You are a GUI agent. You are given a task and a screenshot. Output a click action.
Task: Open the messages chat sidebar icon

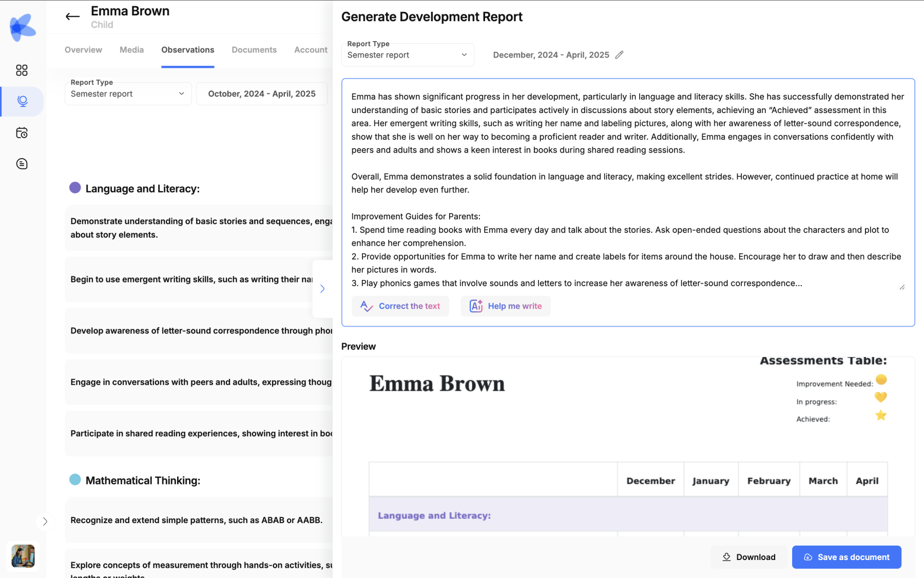(x=22, y=164)
